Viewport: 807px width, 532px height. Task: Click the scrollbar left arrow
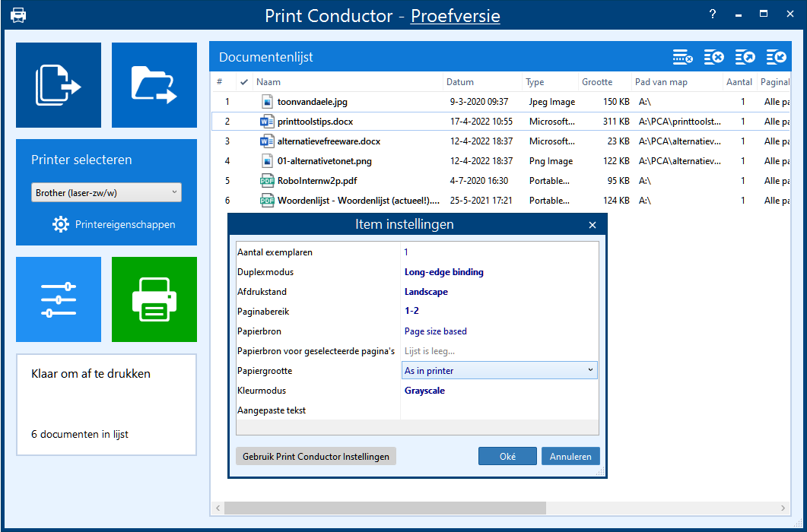tap(218, 508)
